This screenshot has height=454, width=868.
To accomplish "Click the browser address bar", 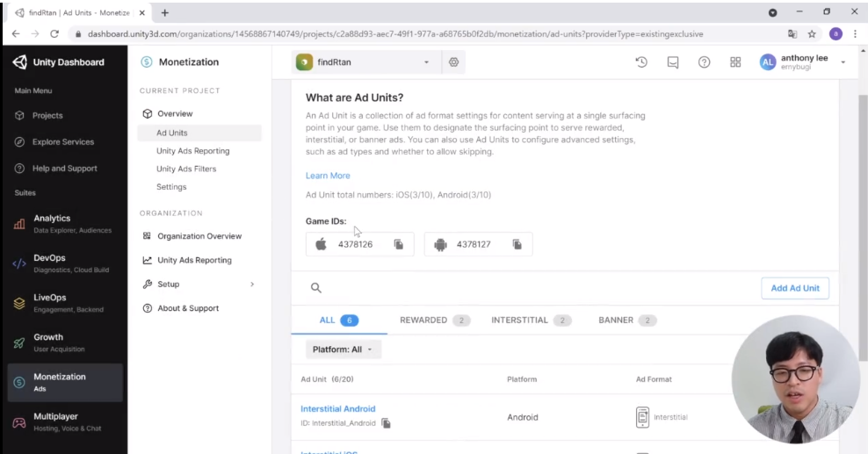I will [x=395, y=34].
